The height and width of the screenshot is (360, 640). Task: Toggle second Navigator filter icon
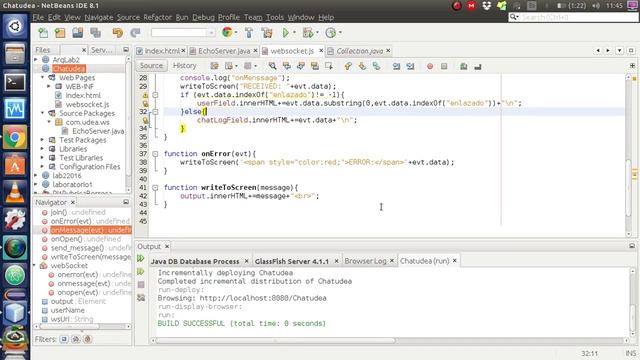pyautogui.click(x=76, y=339)
